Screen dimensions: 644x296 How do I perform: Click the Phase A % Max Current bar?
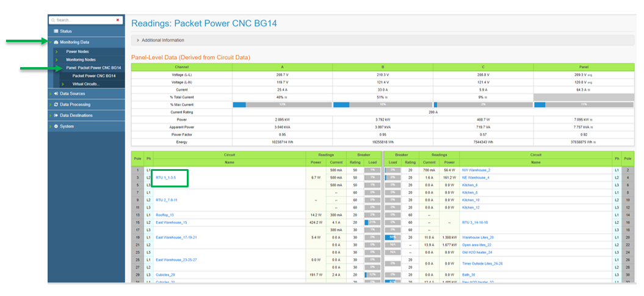(281, 105)
